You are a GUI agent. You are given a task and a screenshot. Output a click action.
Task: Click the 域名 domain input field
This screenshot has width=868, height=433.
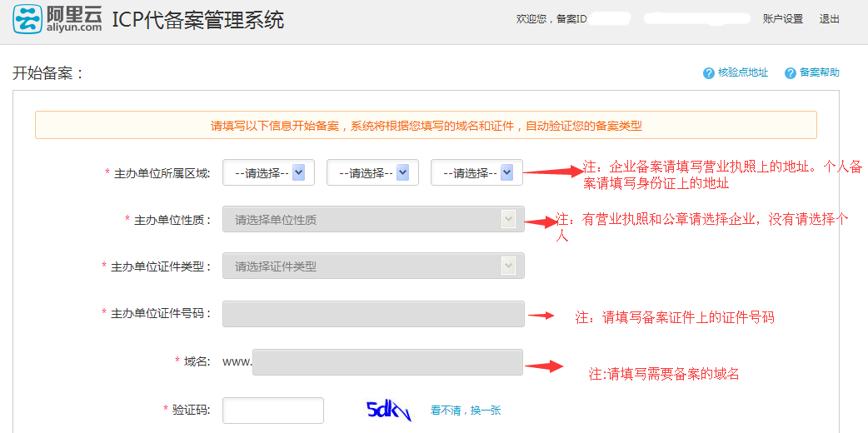click(387, 362)
